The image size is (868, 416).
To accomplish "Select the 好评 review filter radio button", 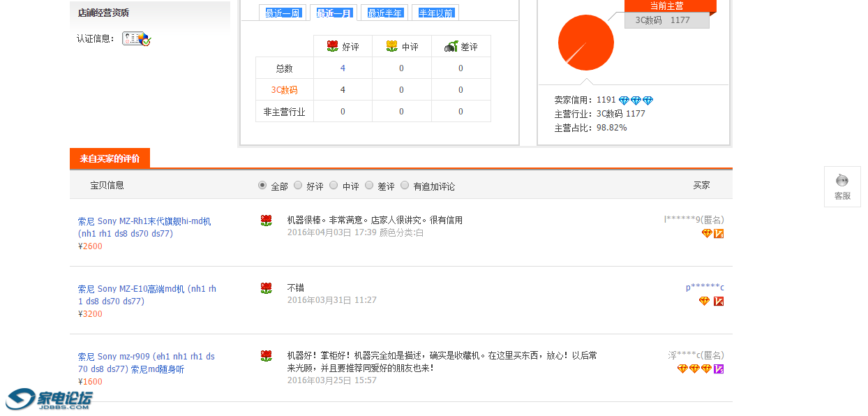I will coord(298,186).
